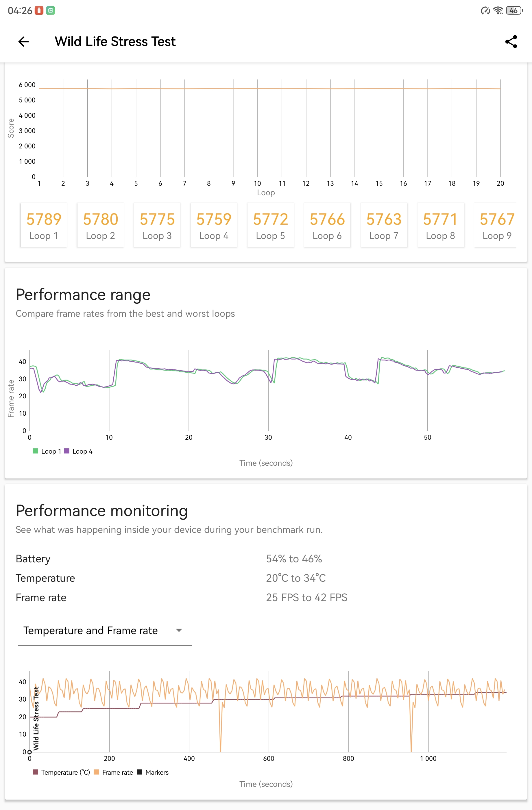Open Temperature and Frame rate dropdown
This screenshot has width=532, height=810.
pyautogui.click(x=105, y=631)
